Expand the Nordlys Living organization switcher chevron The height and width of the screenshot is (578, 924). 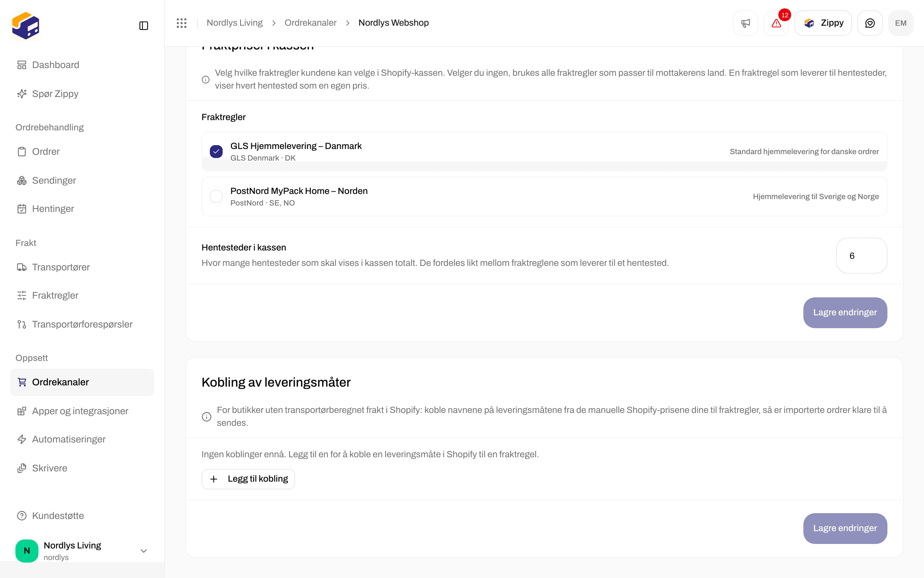[x=143, y=551]
